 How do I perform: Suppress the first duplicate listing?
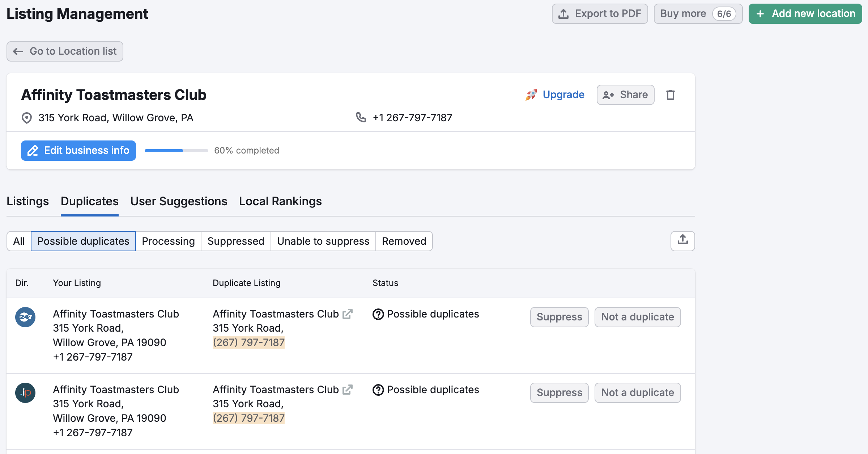point(559,317)
